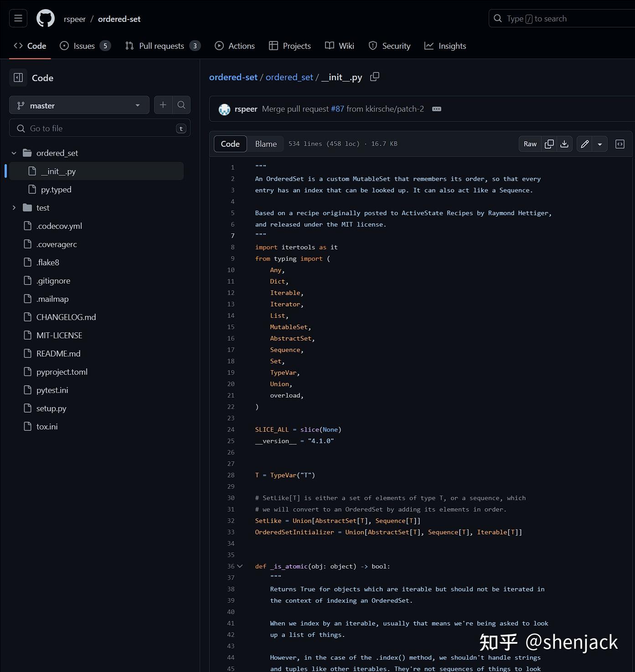Click the add file plus button
This screenshot has height=672, width=635.
[163, 105]
